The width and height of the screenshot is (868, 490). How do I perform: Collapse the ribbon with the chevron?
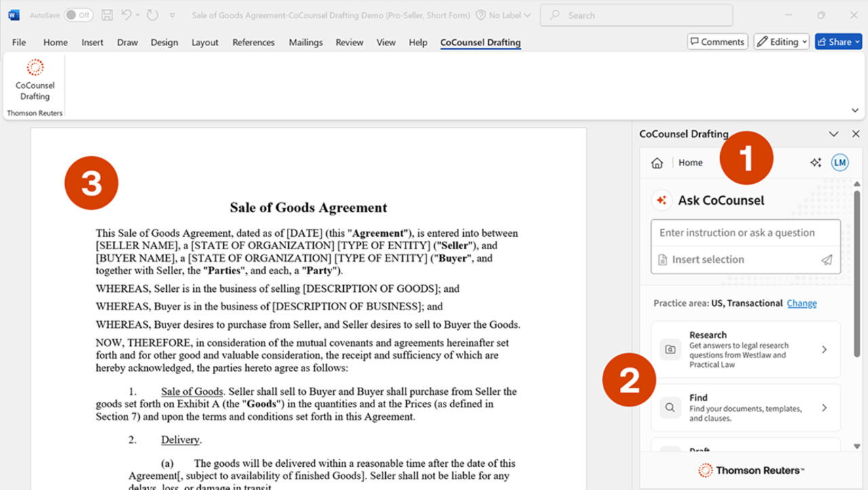pyautogui.click(x=854, y=110)
